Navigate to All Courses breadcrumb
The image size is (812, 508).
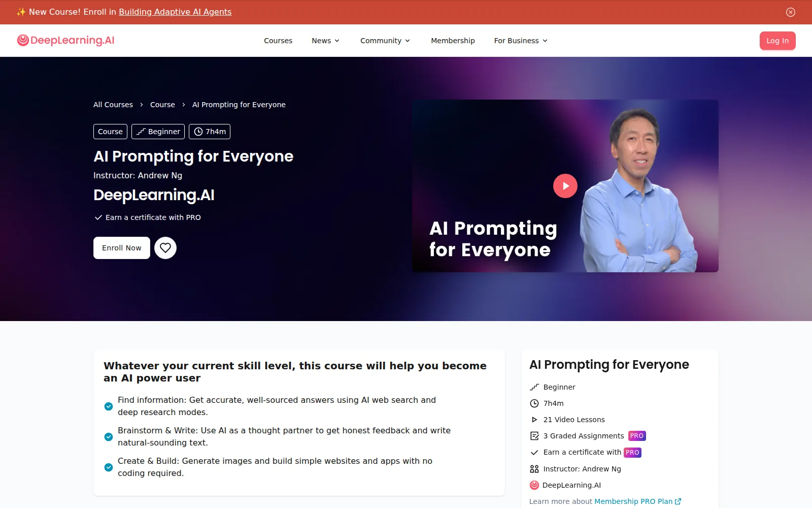(x=113, y=105)
